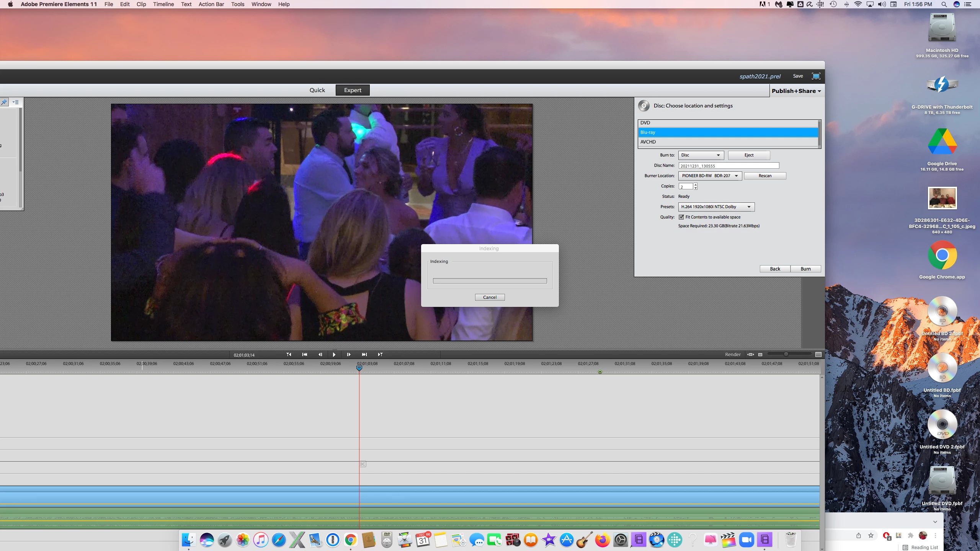Open Finder from the Dock
Image resolution: width=980 pixels, height=551 pixels.
pyautogui.click(x=188, y=540)
